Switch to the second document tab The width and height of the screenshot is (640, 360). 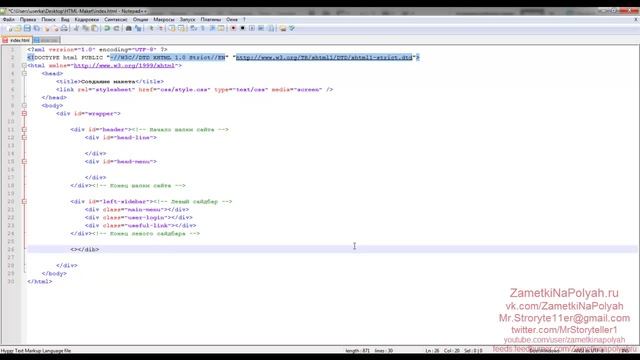(x=46, y=40)
